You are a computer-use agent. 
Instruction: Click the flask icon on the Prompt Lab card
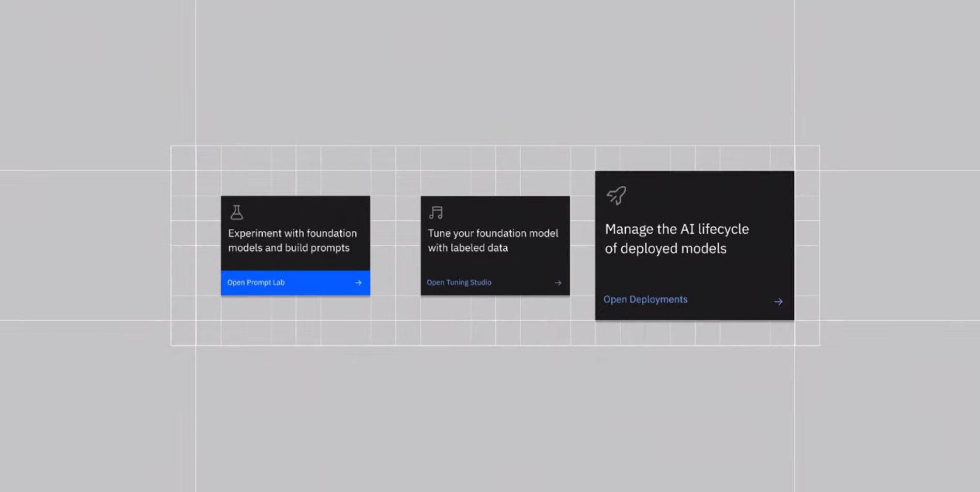pyautogui.click(x=237, y=212)
